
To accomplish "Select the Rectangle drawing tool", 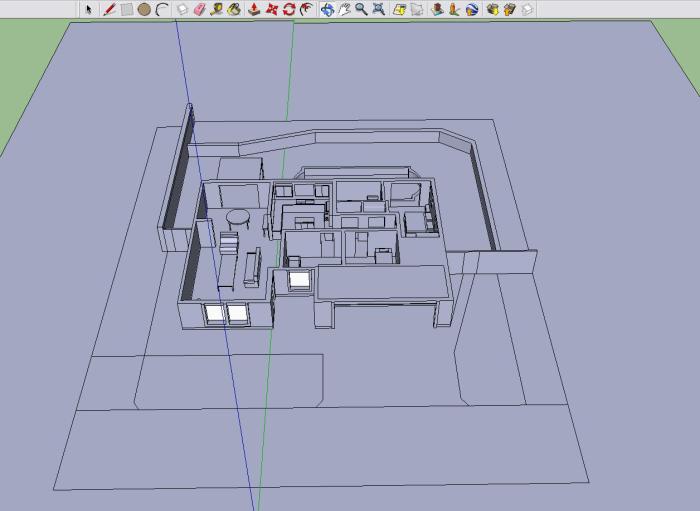I will (x=127, y=9).
